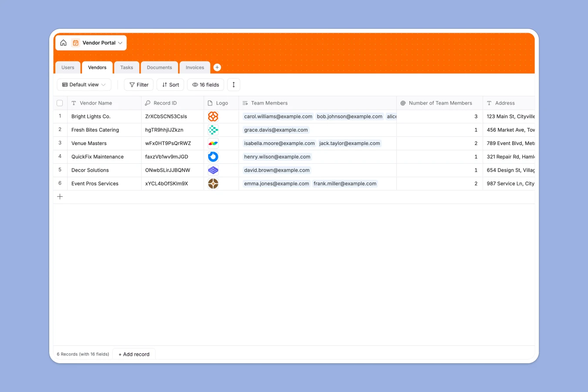
Task: Select the Bright Lights Co. logo
Action: [213, 116]
